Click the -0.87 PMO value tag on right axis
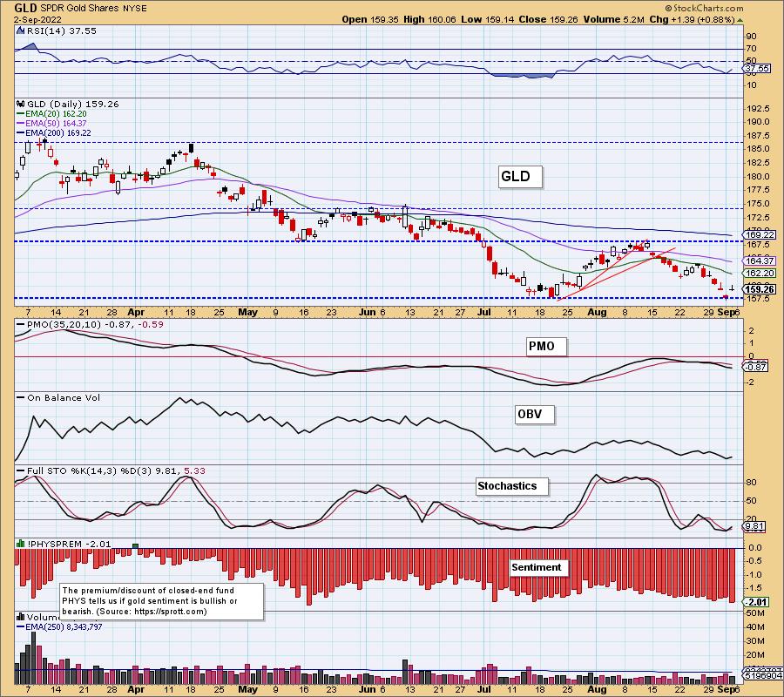The width and height of the screenshot is (784, 697). tap(755, 367)
